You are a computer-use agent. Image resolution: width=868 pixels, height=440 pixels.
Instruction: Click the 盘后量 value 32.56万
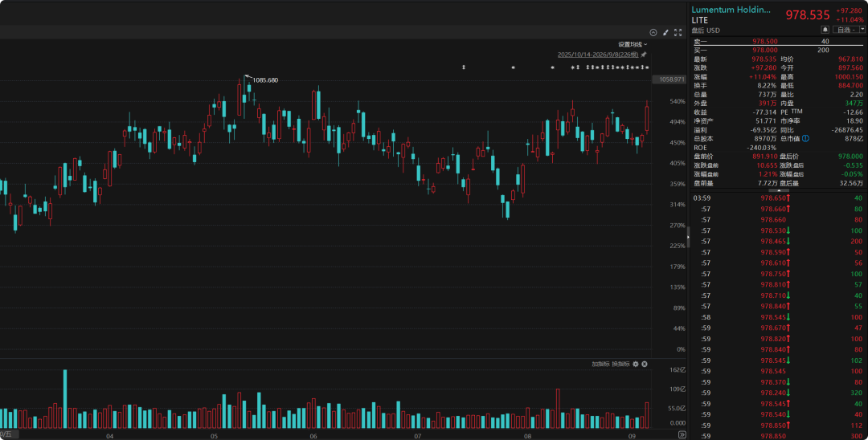pyautogui.click(x=851, y=183)
